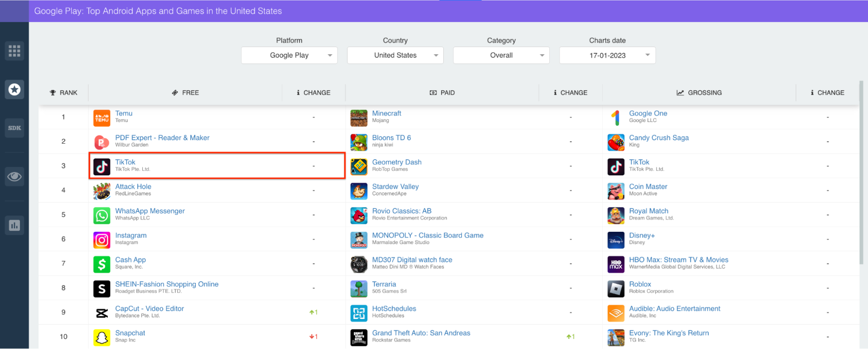Open the Platform dropdown showing Google Play
Screen dimensions: 868x349
pyautogui.click(x=289, y=55)
